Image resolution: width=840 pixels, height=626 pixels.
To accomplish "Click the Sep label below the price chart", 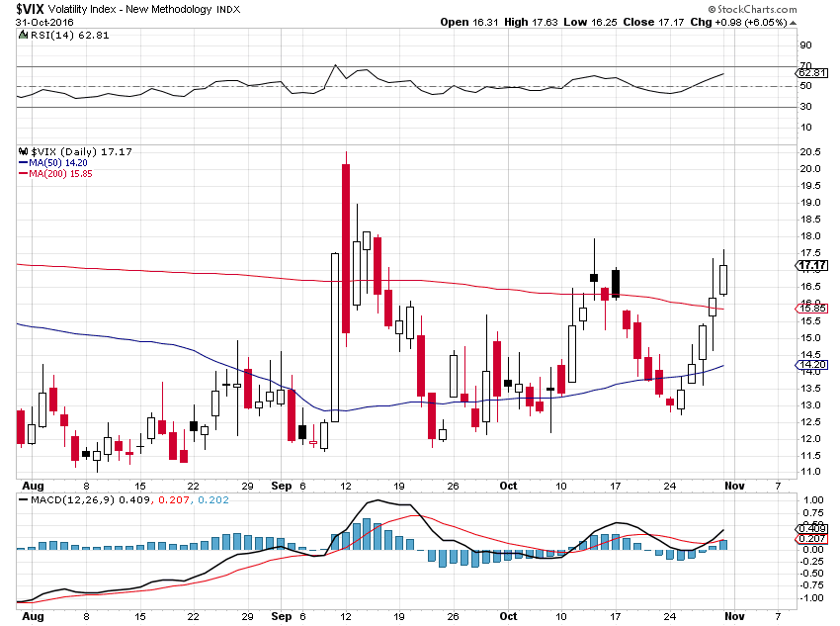I will point(282,486).
